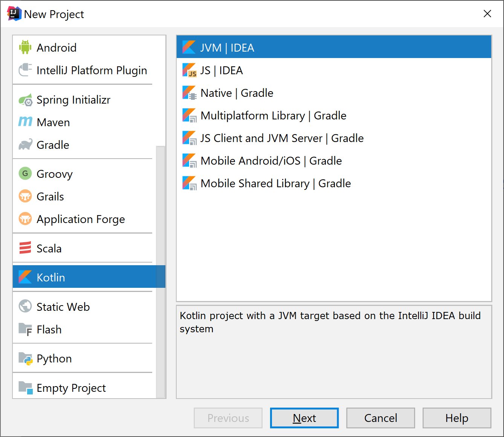
Task: Click the IntelliJ IDEA logo in title bar
Action: [x=13, y=13]
